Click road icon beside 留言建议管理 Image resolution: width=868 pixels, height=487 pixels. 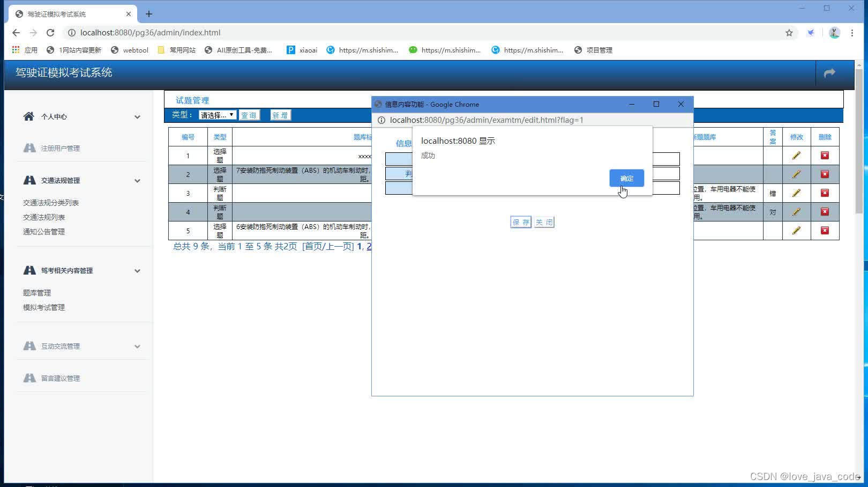point(29,378)
